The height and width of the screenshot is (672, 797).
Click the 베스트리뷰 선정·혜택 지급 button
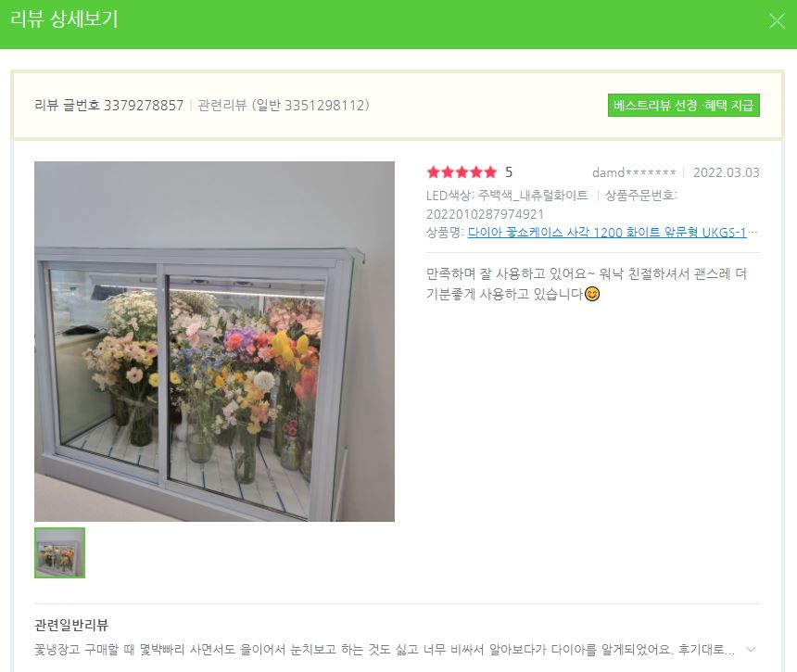[x=684, y=106]
